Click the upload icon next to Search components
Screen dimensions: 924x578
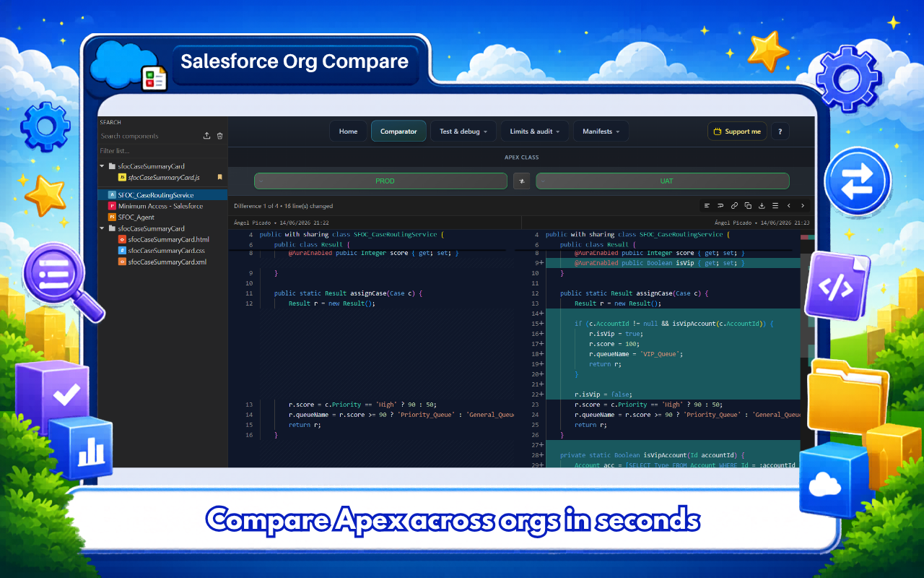[207, 136]
